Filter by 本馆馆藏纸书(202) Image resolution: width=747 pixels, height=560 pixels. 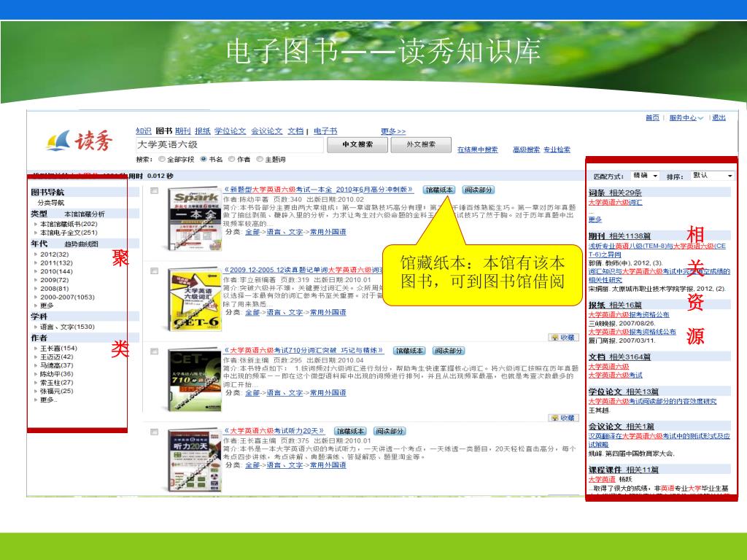69,224
